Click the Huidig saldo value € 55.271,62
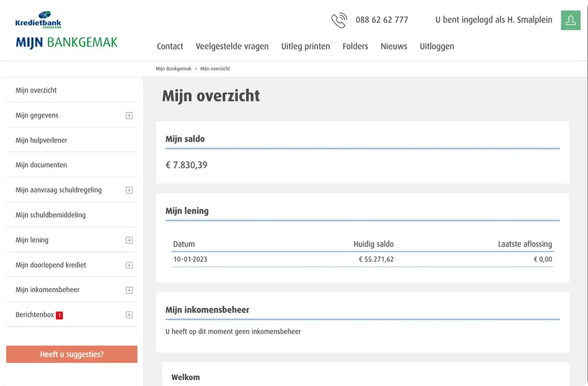The height and width of the screenshot is (386, 588). (x=376, y=259)
